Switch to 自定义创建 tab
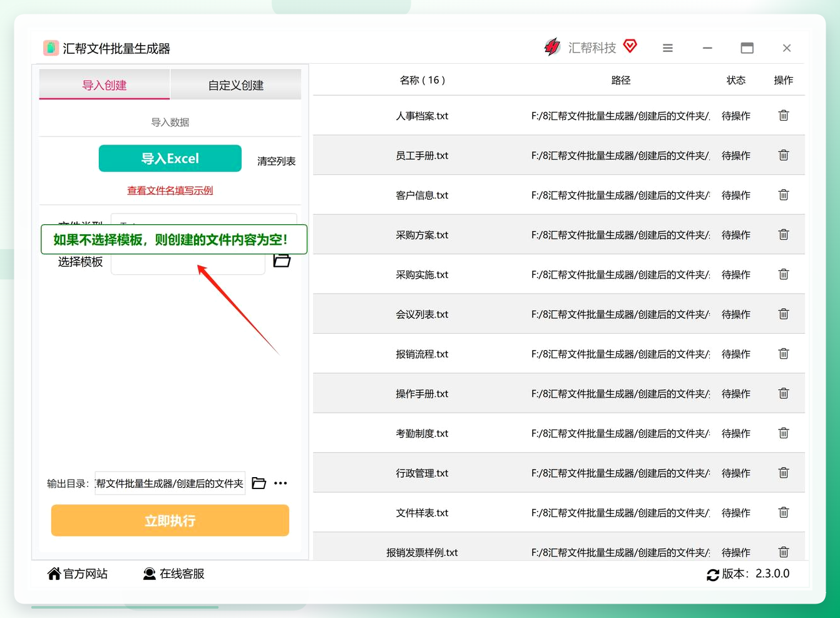This screenshot has width=840, height=618. pyautogui.click(x=236, y=85)
